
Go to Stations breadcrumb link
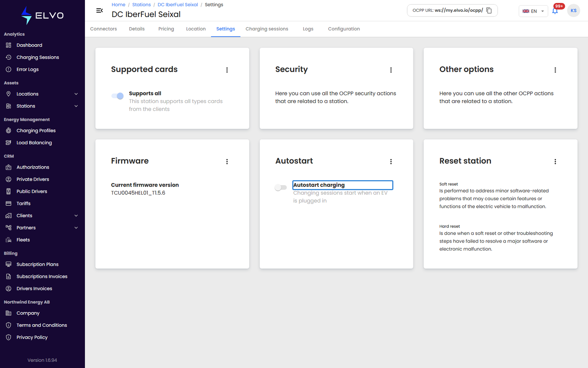(x=141, y=5)
